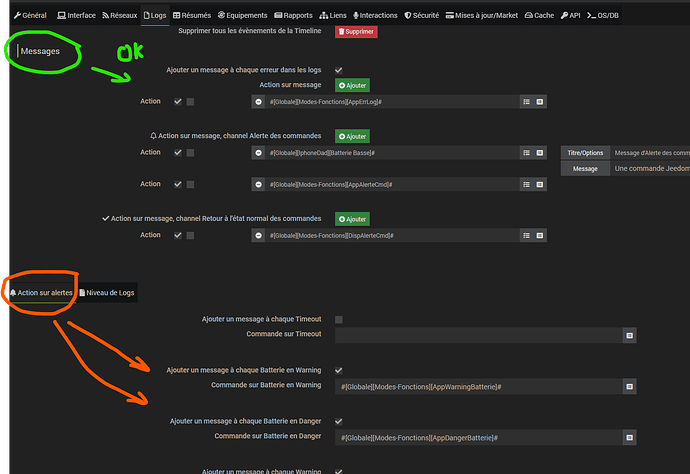Click the red Supprimer timeline button
This screenshot has width=690, height=474.
356,32
